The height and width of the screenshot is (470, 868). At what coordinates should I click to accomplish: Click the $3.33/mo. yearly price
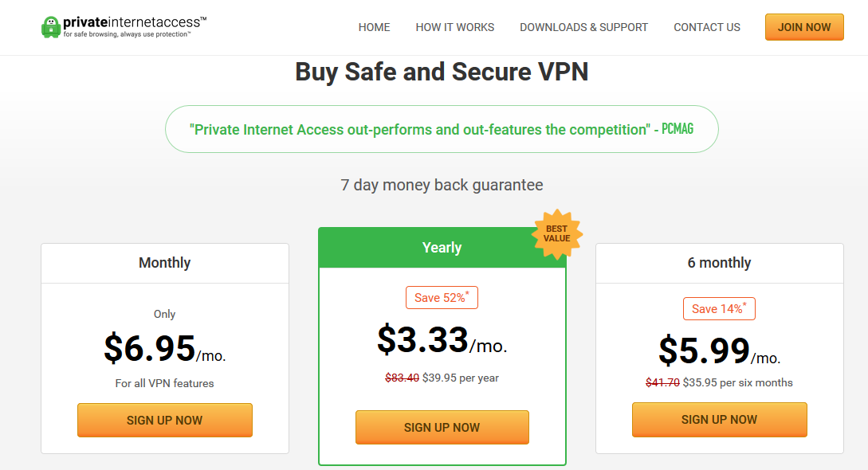pos(442,340)
